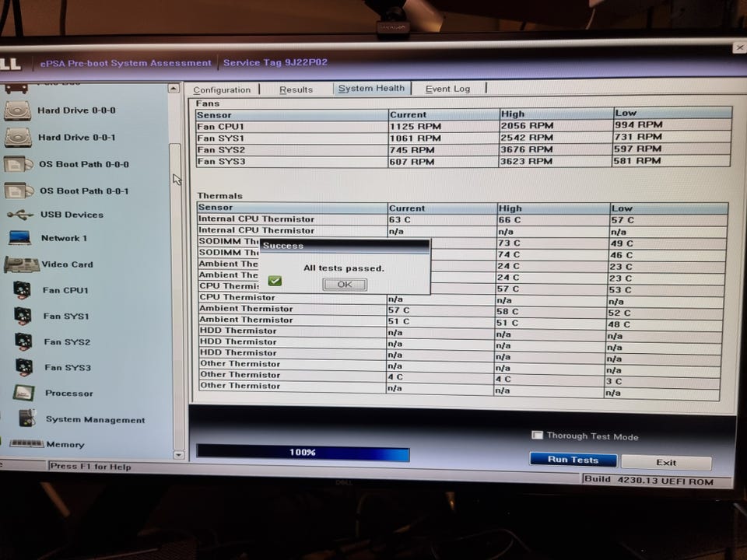
Task: Click the 3623 RPM high value
Action: [527, 162]
